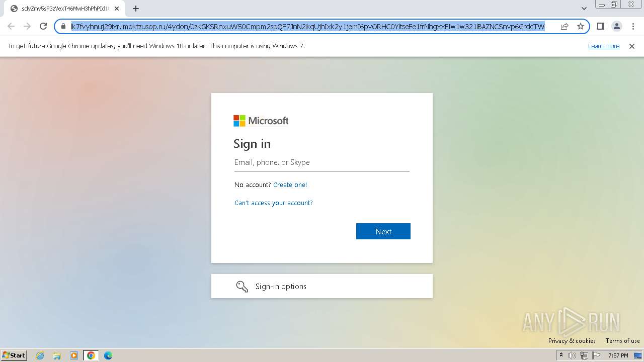Show hidden system tray icons
The width and height of the screenshot is (644, 362).
tap(561, 355)
